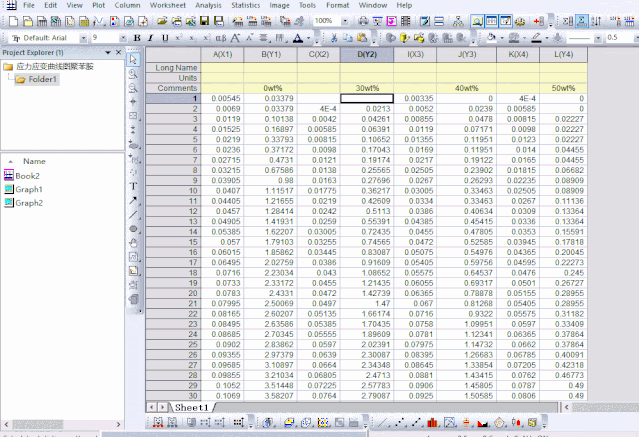Select Graph1 in the project list
Image resolution: width=639 pixels, height=437 pixels.
click(x=29, y=190)
